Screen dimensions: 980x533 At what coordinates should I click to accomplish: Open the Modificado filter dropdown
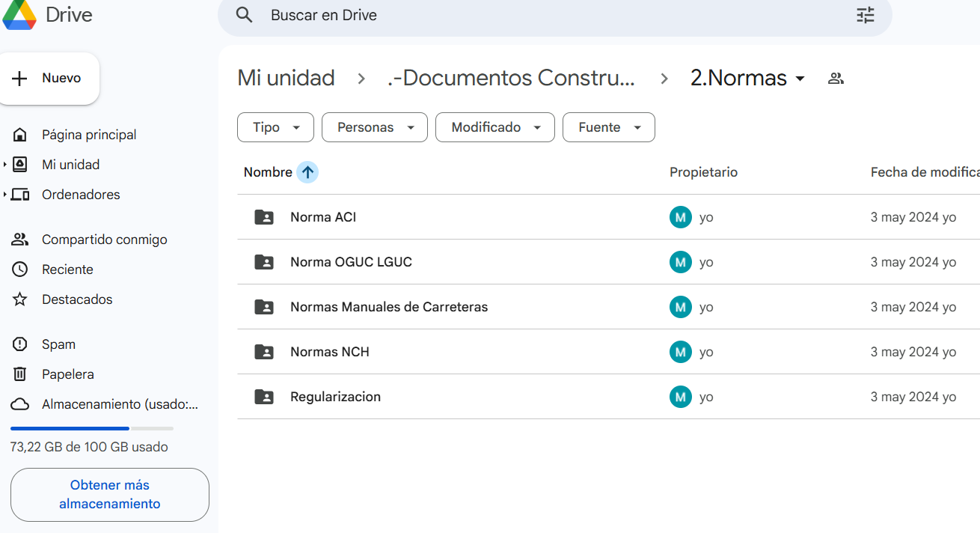coord(494,127)
